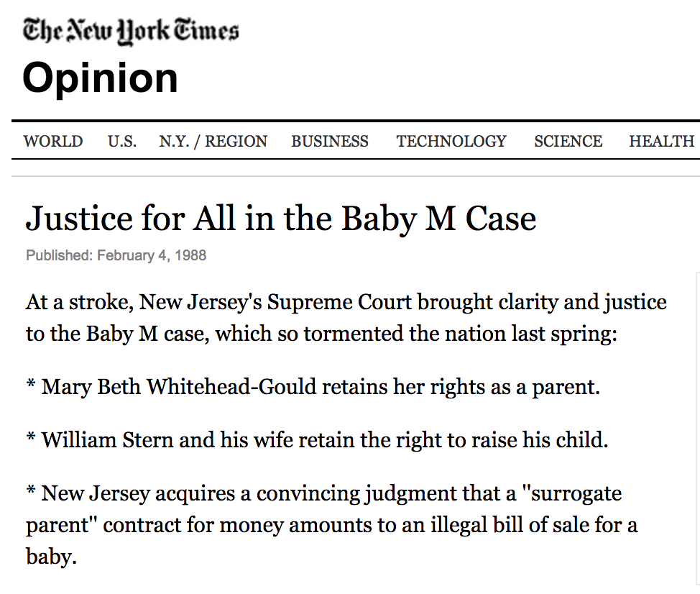The height and width of the screenshot is (594, 700).
Task: Click the 'Published:' label under the headline
Action: 59,255
